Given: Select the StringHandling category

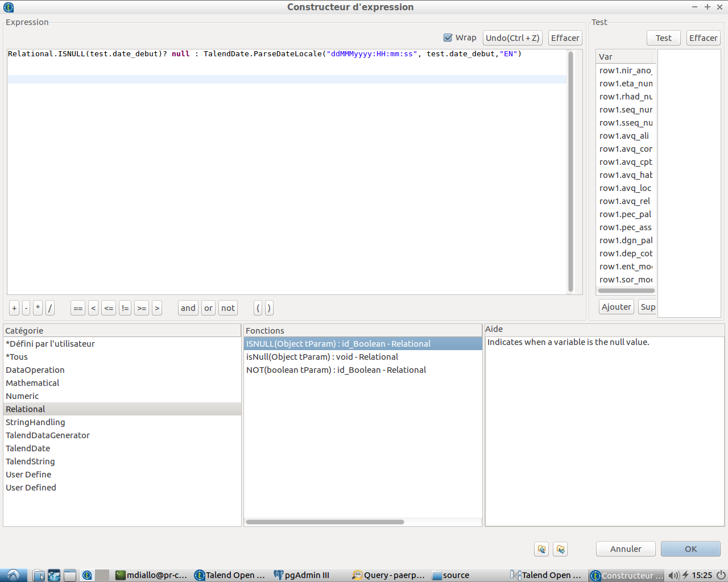Looking at the screenshot, I should tap(122, 422).
